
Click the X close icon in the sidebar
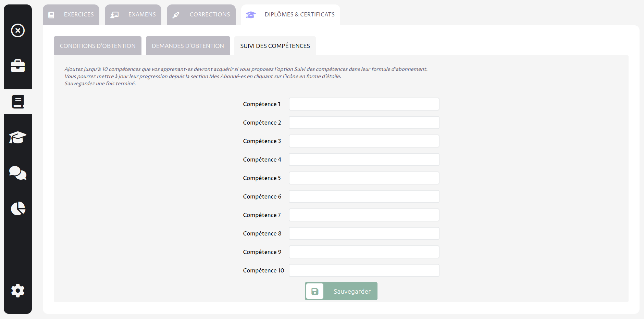click(18, 30)
